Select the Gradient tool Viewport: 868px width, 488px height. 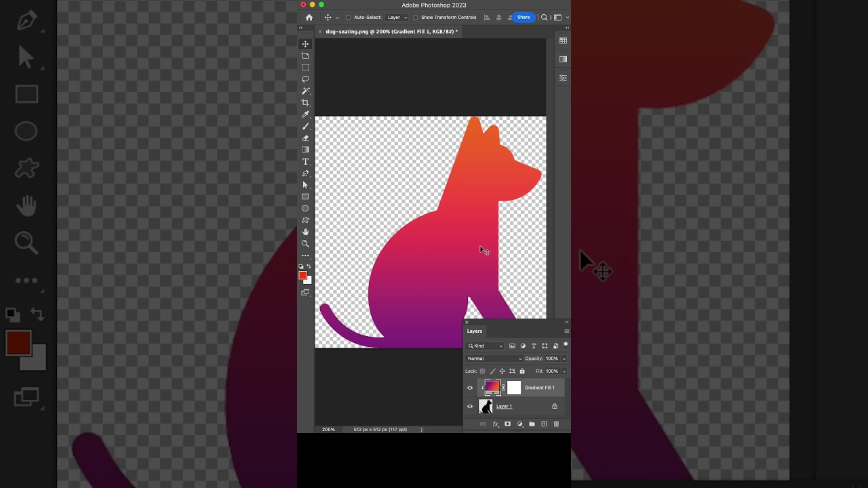click(305, 150)
